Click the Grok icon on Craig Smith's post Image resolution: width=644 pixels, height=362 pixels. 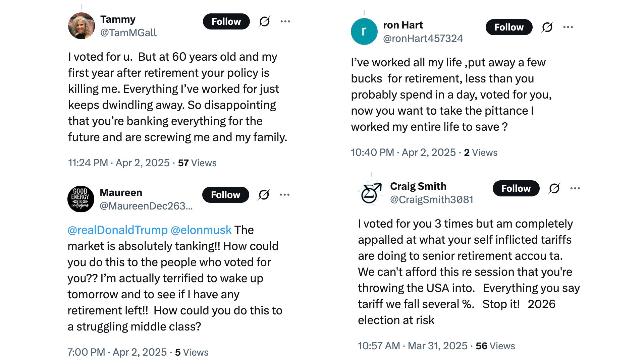point(554,188)
